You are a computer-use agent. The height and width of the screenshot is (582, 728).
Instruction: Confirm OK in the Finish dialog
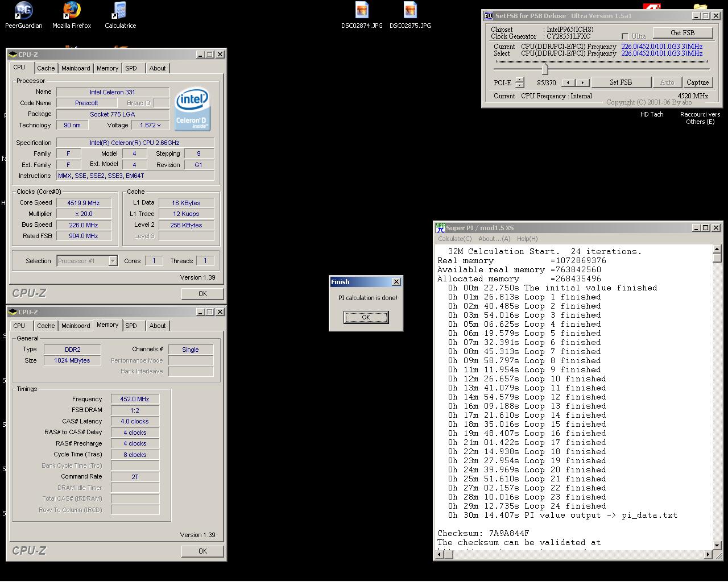(x=366, y=317)
